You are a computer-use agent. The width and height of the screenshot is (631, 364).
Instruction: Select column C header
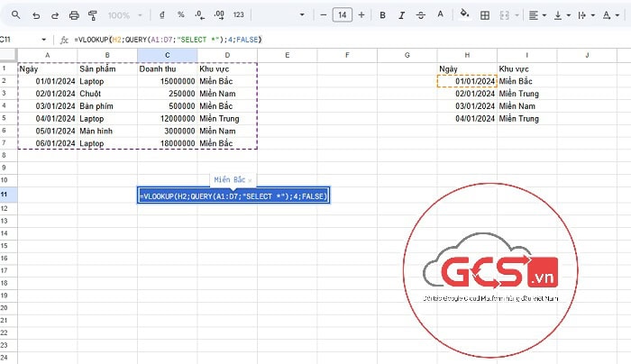coord(167,56)
